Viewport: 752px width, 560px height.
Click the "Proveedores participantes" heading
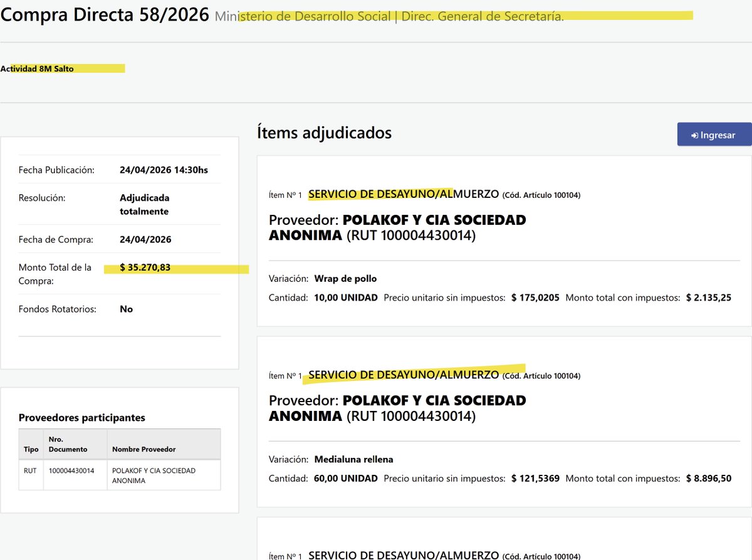[x=82, y=417]
